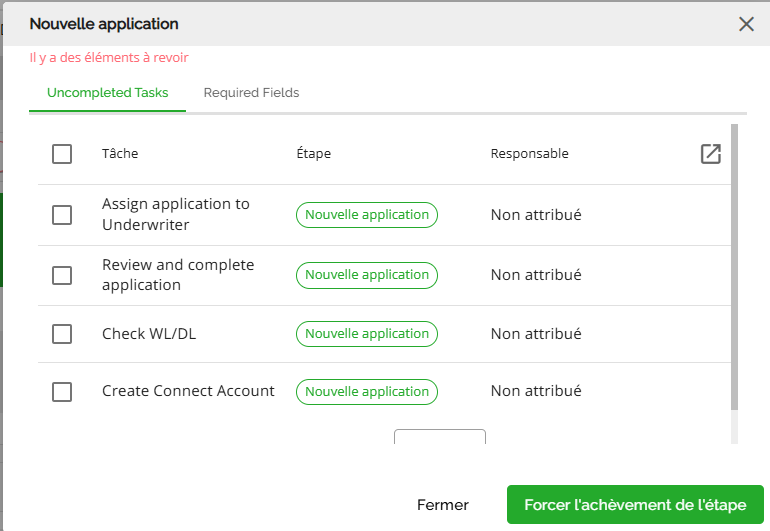
Task: Click the Fermer button
Action: [442, 505]
